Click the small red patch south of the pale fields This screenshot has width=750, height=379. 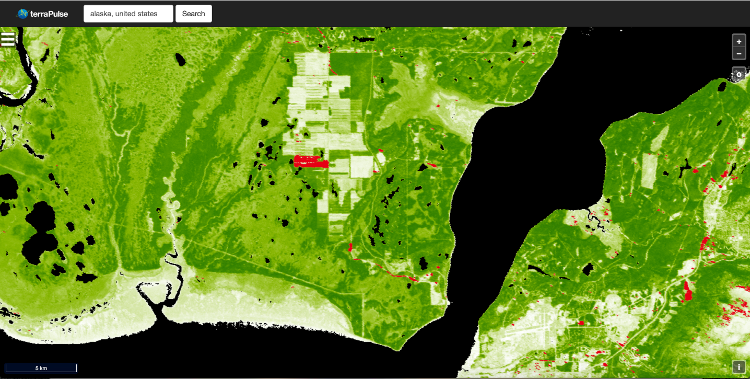(x=350, y=247)
